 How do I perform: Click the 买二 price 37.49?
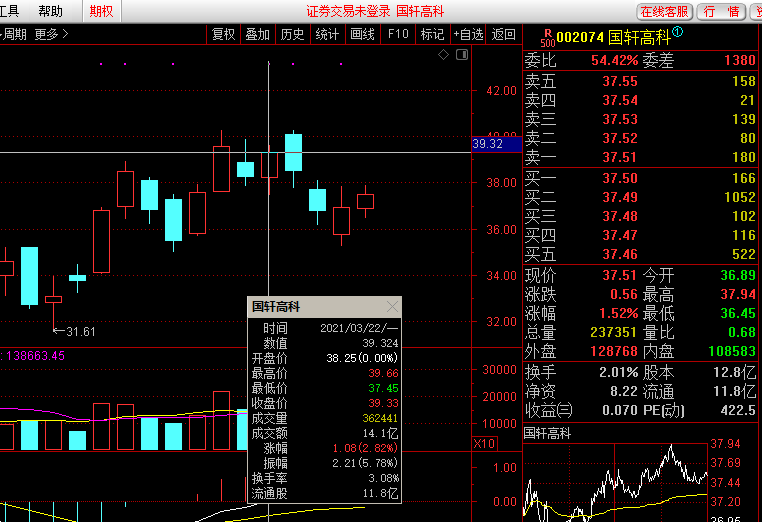tap(620, 197)
